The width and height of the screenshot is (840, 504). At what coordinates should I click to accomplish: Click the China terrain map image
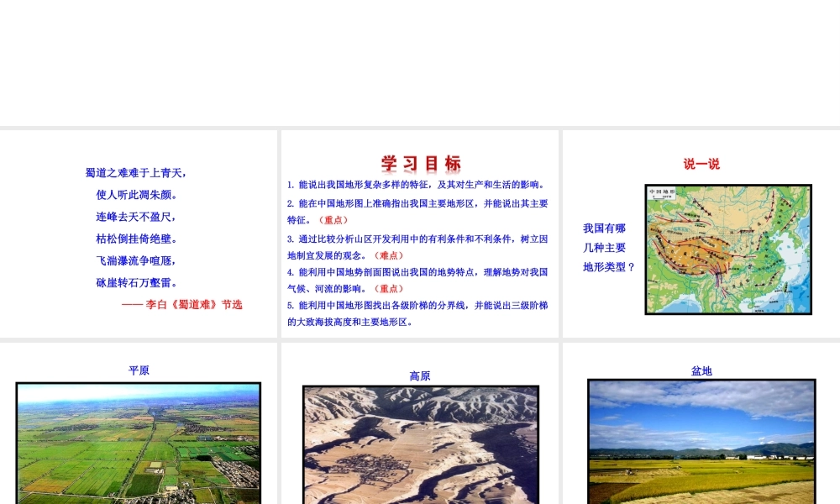[728, 249]
